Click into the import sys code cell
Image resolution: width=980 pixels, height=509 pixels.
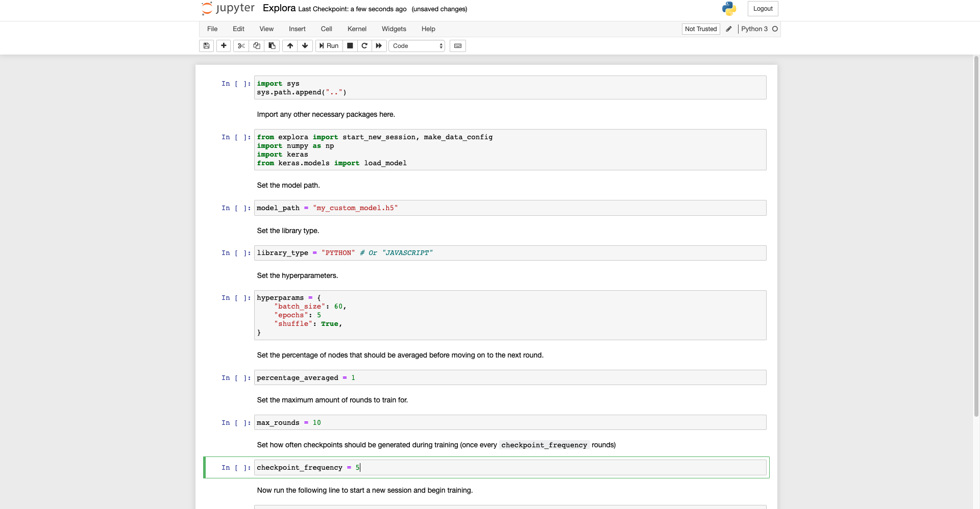point(510,88)
